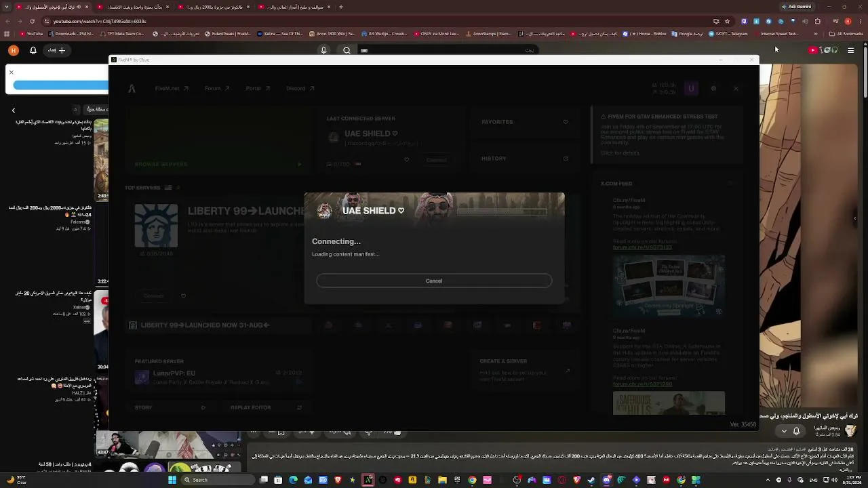
Task: Open the FiveM.net link in launcher
Action: coord(172,88)
